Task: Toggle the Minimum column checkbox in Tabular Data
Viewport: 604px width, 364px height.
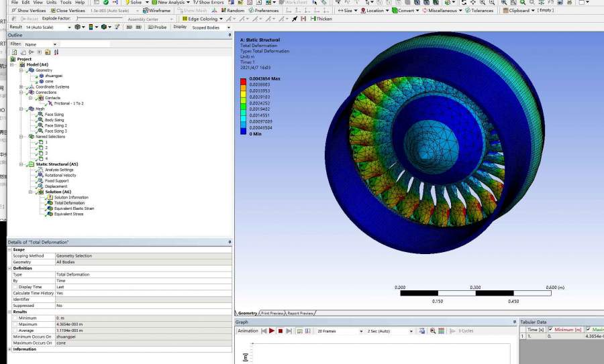Action: (551, 329)
